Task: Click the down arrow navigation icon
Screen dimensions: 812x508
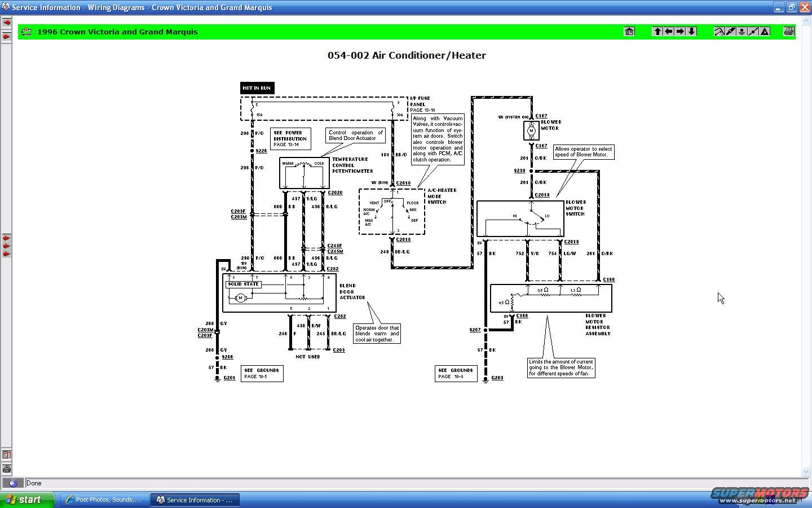Action: (x=691, y=32)
